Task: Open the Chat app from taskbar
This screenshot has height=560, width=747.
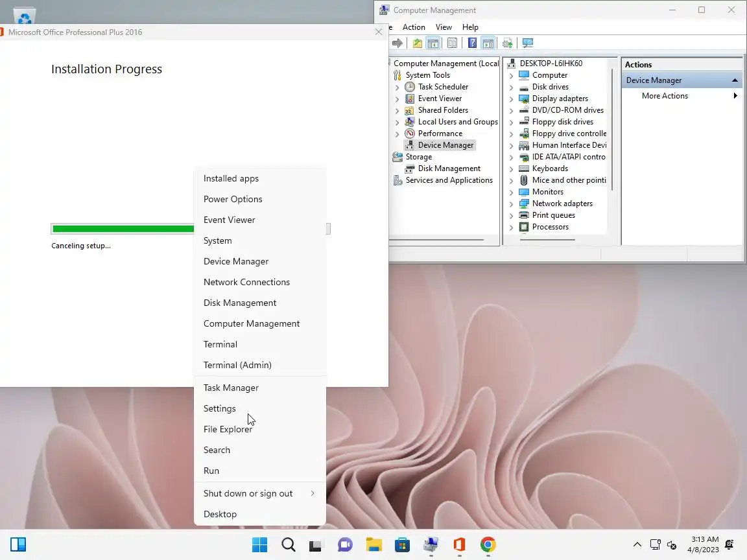Action: 345,544
